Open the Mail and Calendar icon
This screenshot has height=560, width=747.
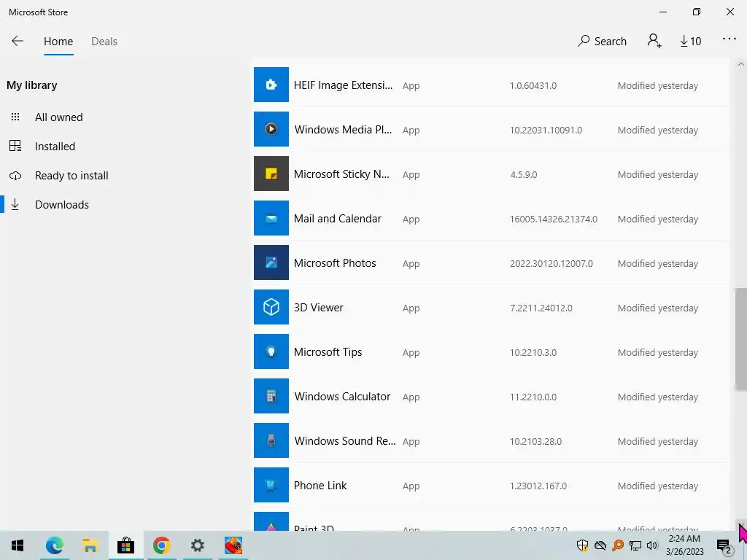[271, 218]
